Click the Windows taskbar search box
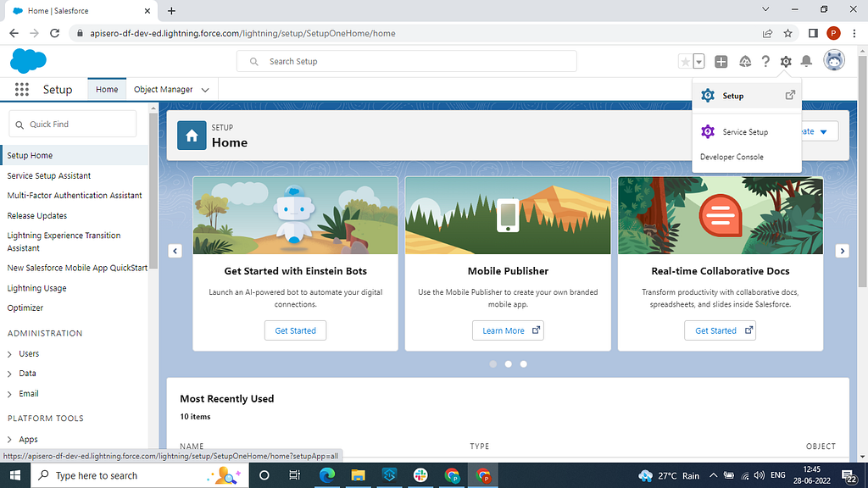Image resolution: width=868 pixels, height=488 pixels. point(140,475)
